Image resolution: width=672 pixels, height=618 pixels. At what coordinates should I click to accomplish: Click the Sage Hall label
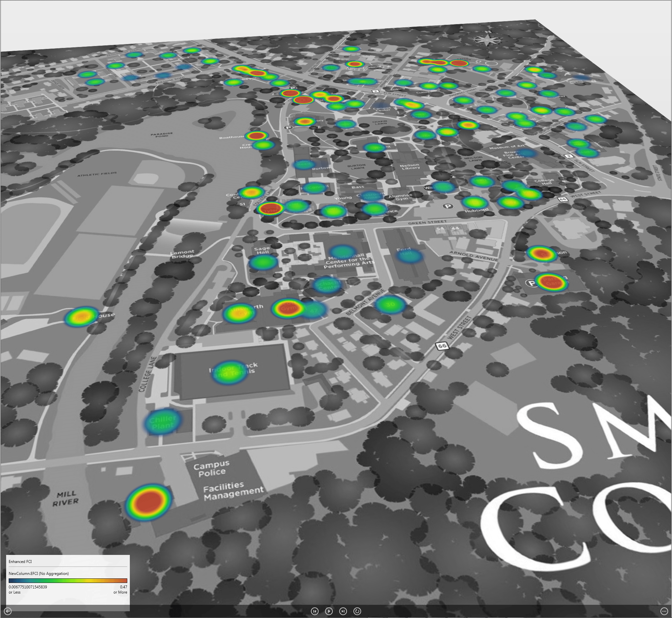[x=262, y=250]
